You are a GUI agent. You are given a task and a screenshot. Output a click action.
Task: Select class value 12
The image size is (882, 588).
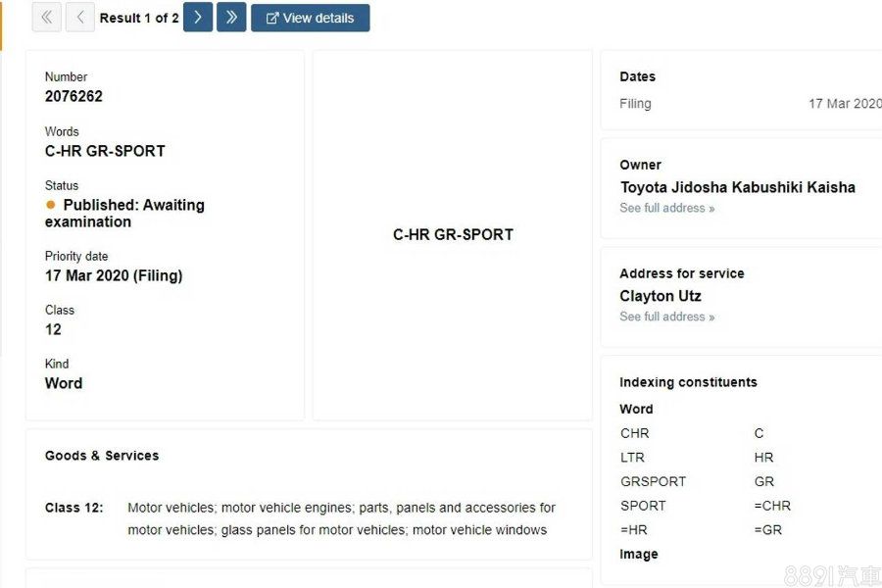(53, 329)
